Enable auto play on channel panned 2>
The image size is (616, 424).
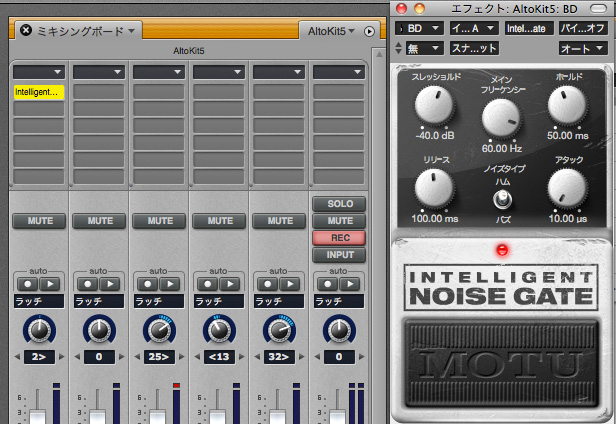tap(50, 284)
